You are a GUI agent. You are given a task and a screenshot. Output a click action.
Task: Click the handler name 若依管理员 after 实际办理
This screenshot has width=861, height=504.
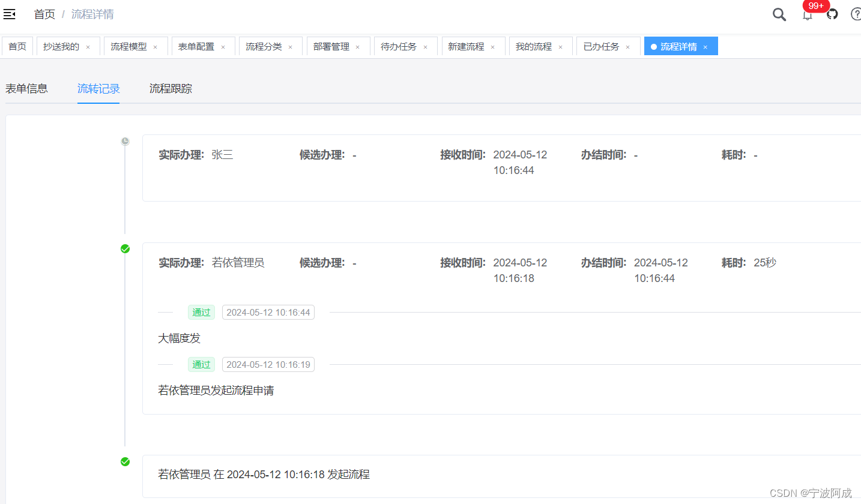click(x=238, y=263)
